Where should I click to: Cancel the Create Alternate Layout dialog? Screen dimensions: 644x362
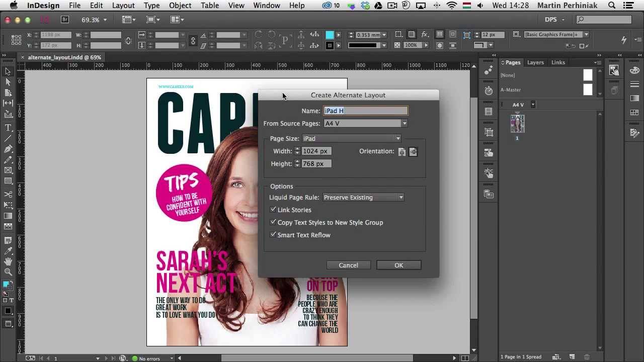(x=348, y=265)
